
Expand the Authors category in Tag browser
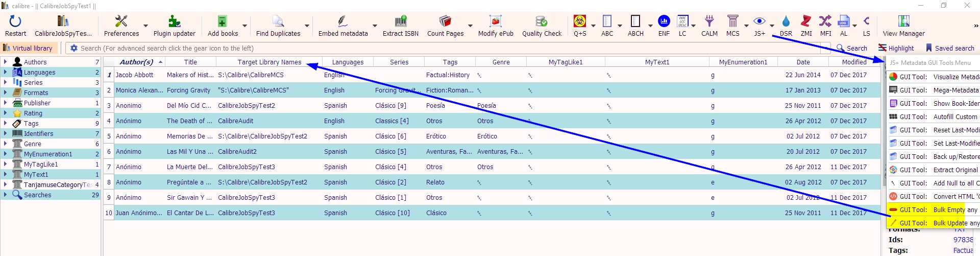point(5,62)
